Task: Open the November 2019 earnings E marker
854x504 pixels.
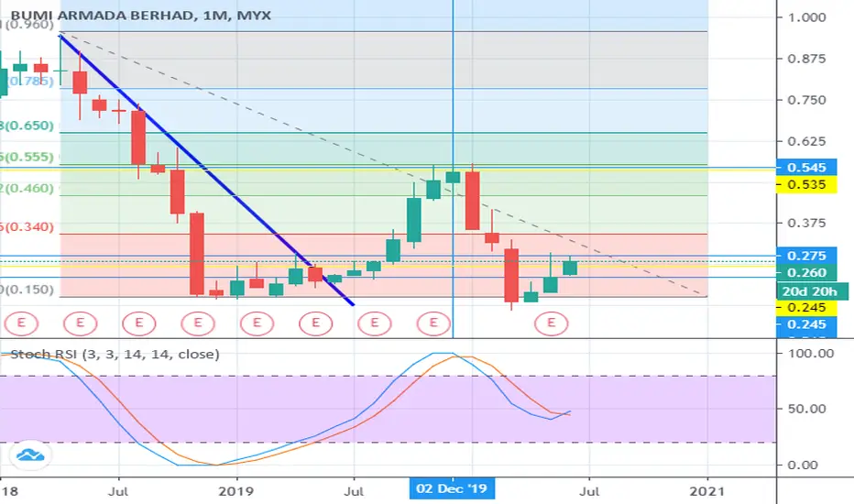Action: (x=433, y=323)
